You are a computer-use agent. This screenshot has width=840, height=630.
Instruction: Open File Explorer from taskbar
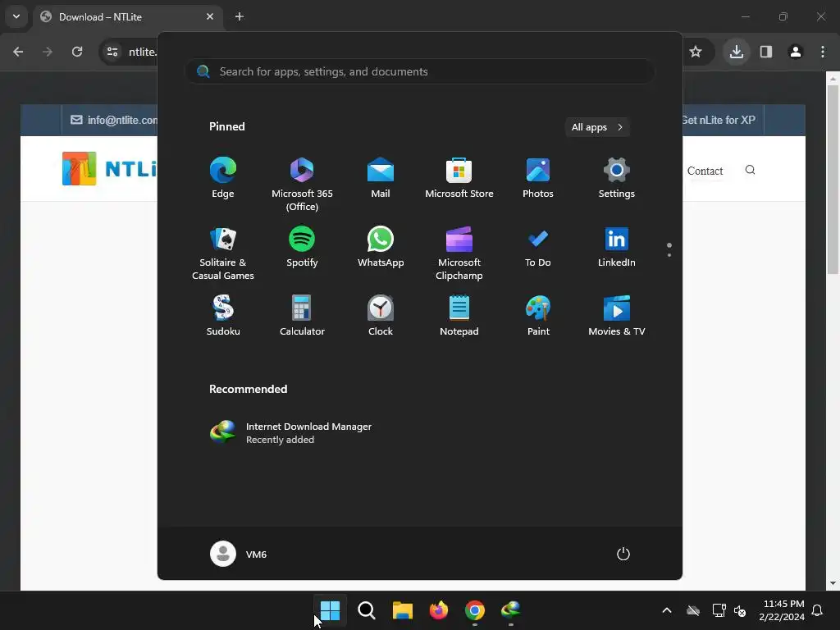[402, 610]
